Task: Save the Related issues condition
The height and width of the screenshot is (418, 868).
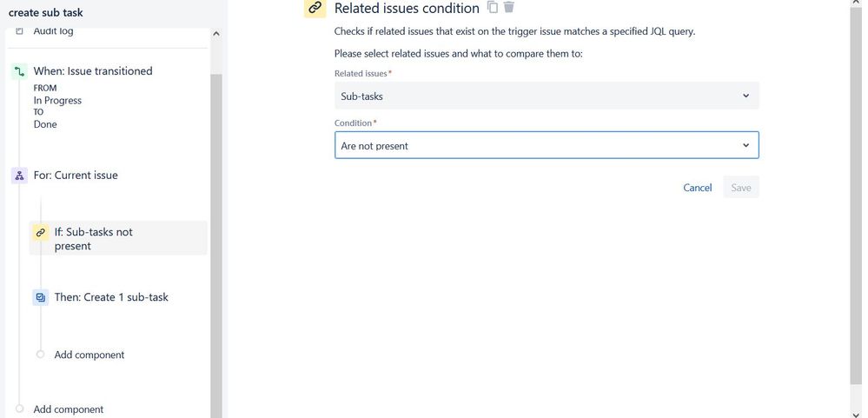Action: [x=741, y=188]
